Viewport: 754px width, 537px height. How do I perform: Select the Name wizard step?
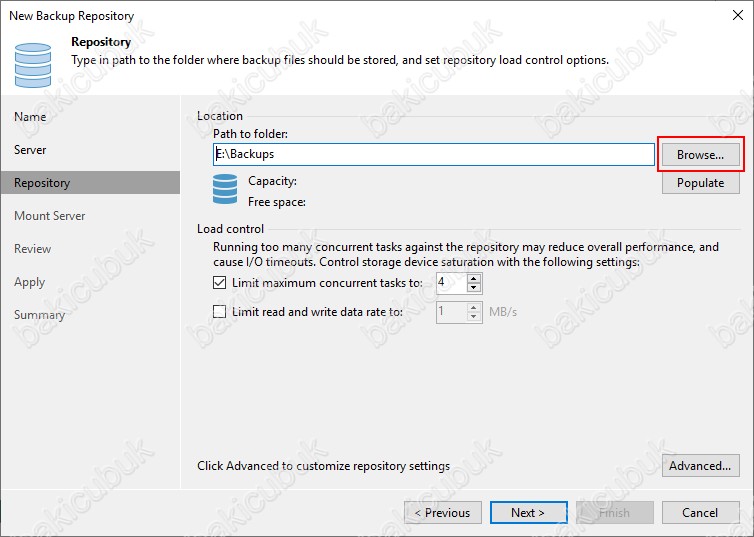[30, 117]
